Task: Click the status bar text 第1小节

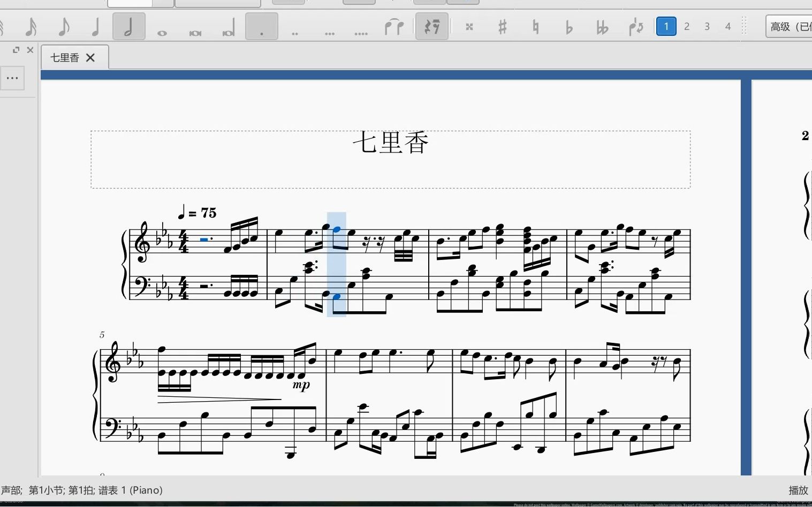Action: (x=46, y=490)
